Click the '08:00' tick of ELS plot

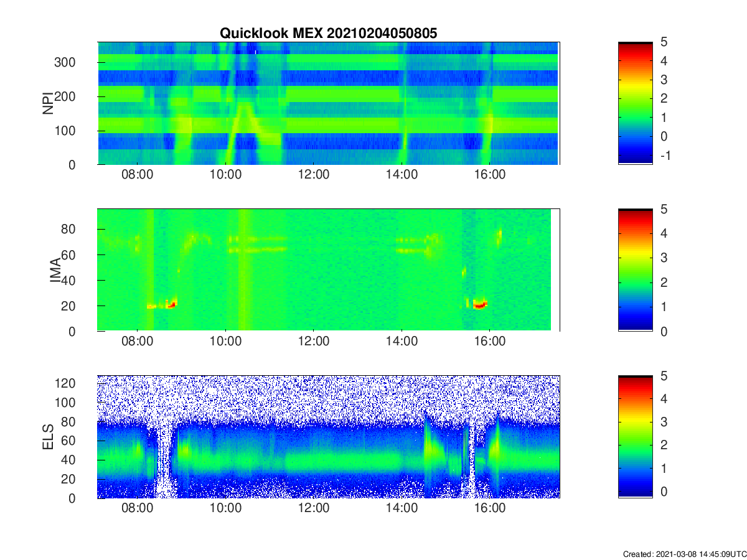(137, 508)
